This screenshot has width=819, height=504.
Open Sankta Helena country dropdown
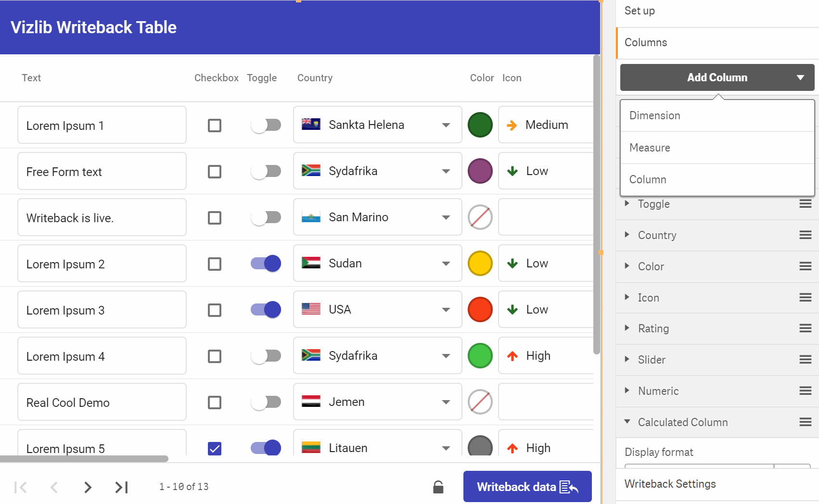[378, 125]
